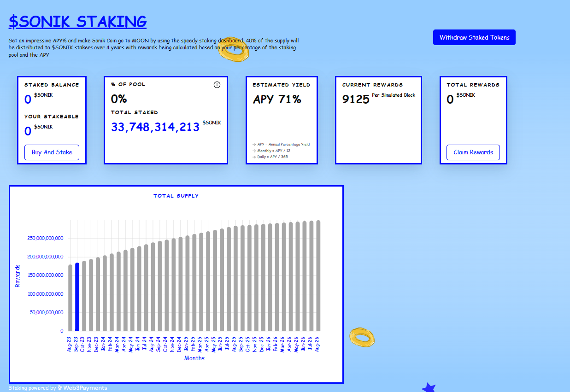This screenshot has width=570, height=392.
Task: Click the YOUR STAKEABLE heading
Action: click(x=52, y=117)
